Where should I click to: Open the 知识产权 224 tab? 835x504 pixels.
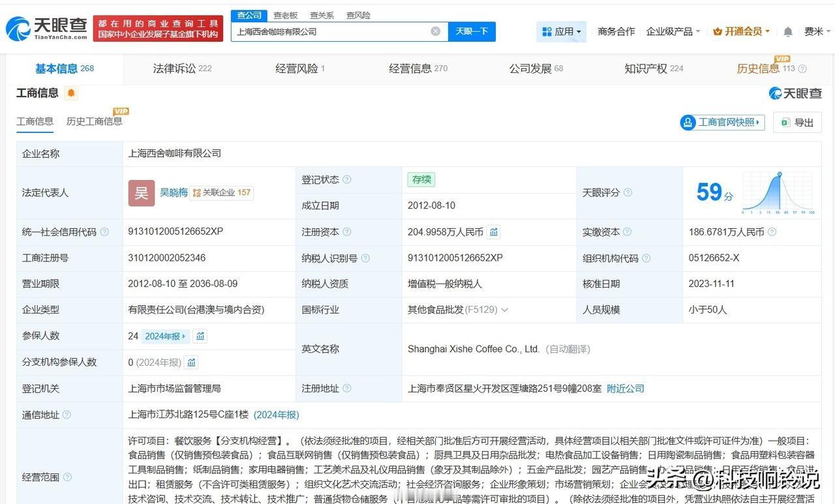[x=654, y=68]
